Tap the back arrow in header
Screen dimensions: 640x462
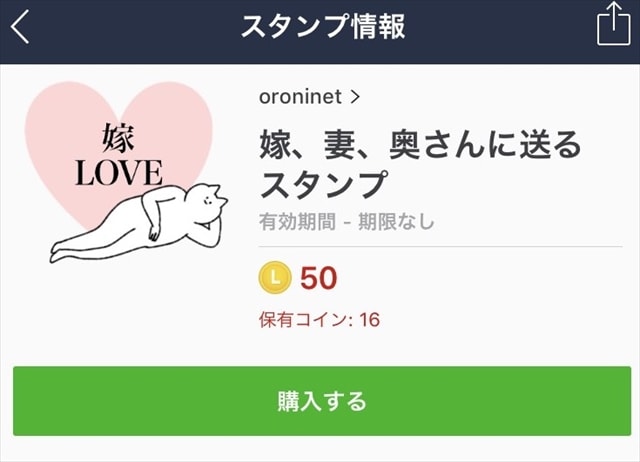[x=20, y=27]
